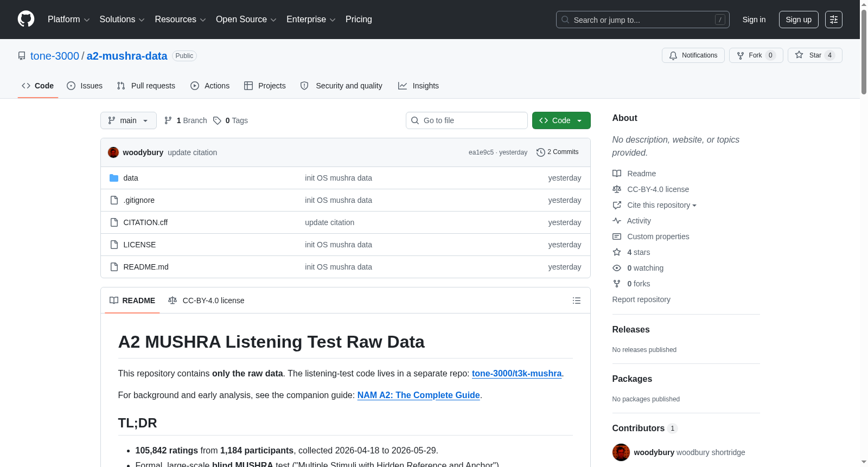
Task: Click the Sign in link
Action: pos(754,20)
